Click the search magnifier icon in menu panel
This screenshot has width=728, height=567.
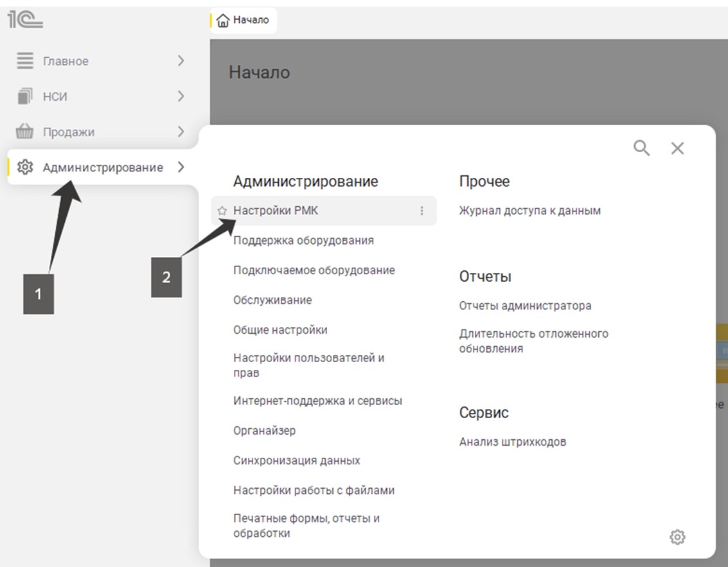641,148
